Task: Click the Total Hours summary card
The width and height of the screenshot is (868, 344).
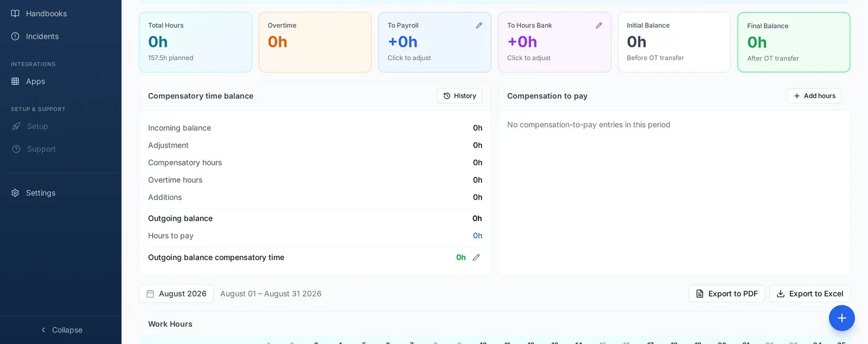Action: coord(196,42)
